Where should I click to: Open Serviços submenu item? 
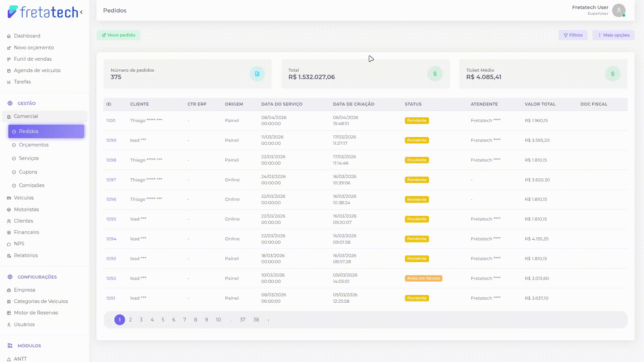click(29, 158)
